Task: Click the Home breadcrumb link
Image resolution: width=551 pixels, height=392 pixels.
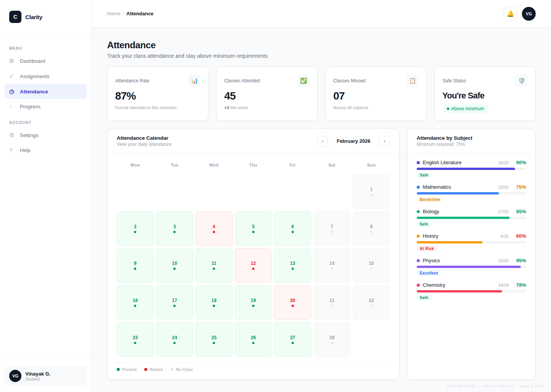Action: [114, 13]
